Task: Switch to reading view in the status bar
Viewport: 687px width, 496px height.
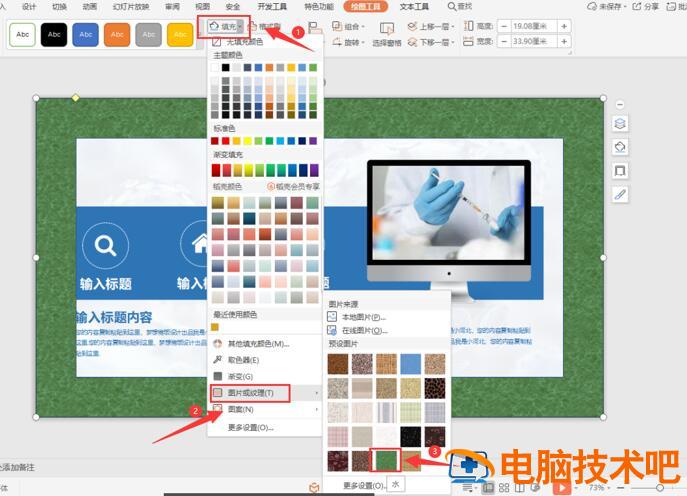Action: (x=519, y=487)
